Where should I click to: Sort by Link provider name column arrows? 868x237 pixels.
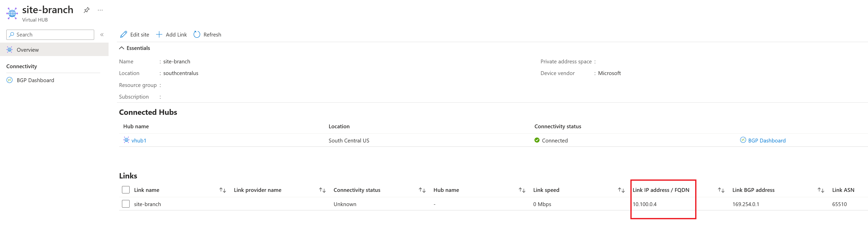(322, 190)
